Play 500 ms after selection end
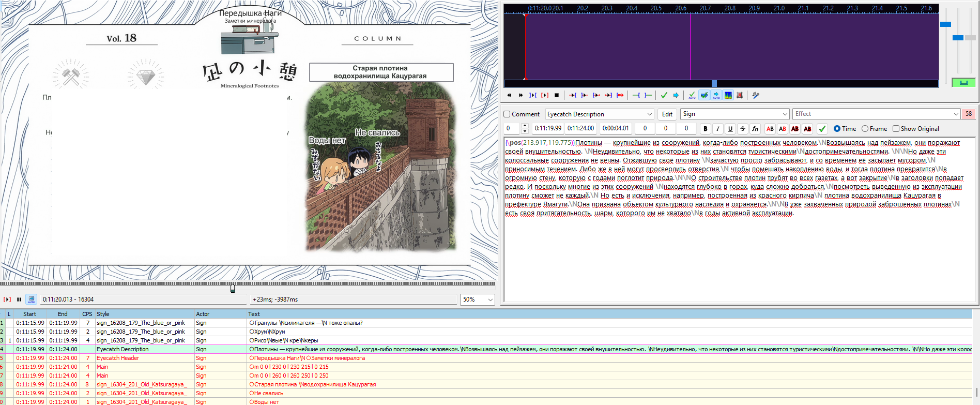 coord(585,95)
